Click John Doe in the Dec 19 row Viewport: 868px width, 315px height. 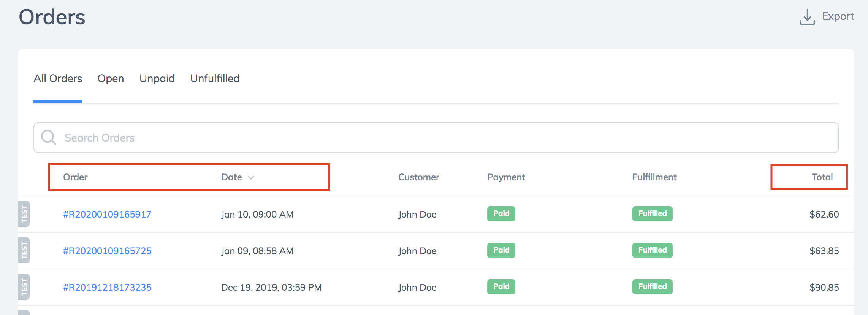tap(417, 287)
